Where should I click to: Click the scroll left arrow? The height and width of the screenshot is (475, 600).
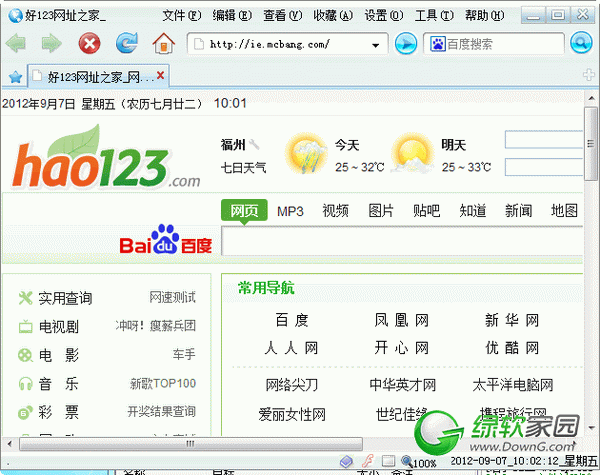coord(10,444)
